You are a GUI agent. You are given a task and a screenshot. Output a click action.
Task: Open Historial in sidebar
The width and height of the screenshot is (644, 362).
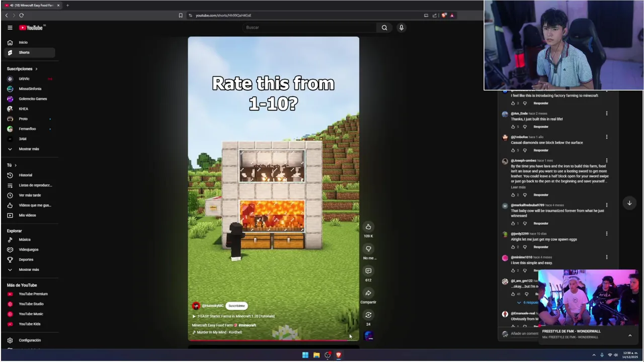[30, 175]
